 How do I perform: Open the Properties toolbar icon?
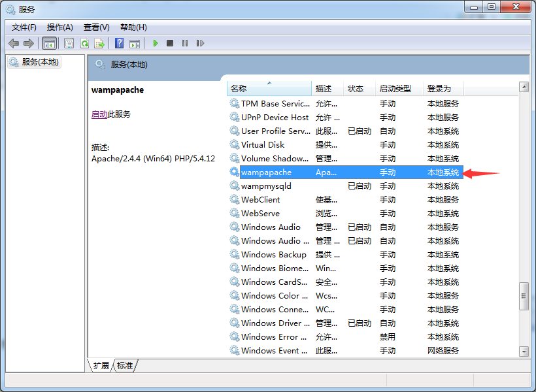[x=69, y=43]
